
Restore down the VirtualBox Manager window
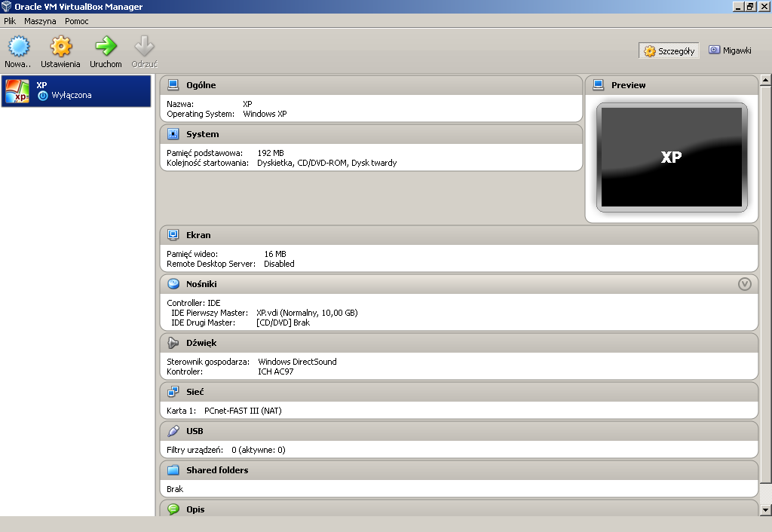[750, 6]
